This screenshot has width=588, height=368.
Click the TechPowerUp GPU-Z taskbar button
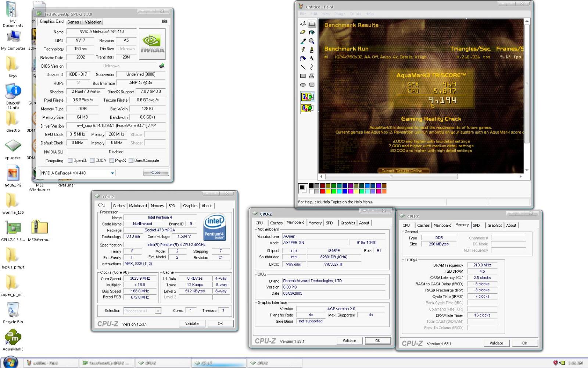point(106,363)
